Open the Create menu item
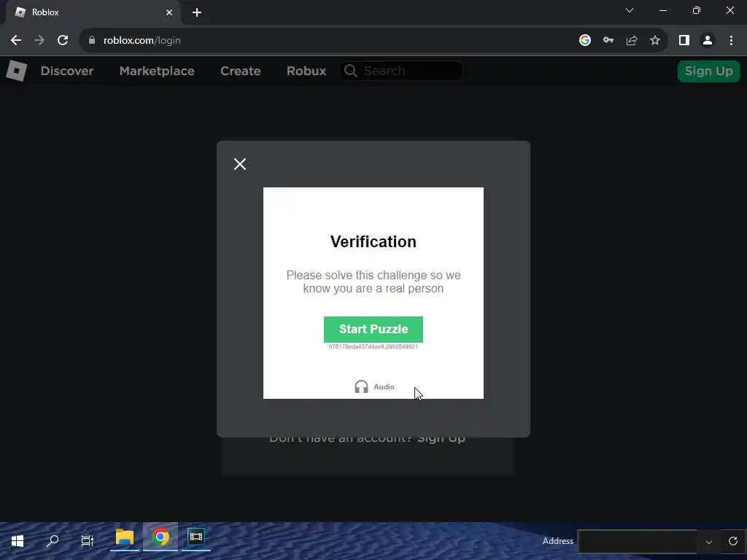 click(x=241, y=71)
